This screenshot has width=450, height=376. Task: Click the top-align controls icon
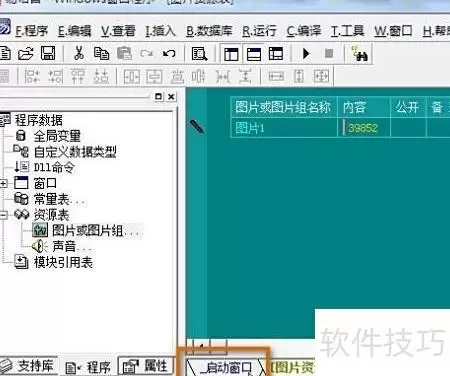pos(78,76)
